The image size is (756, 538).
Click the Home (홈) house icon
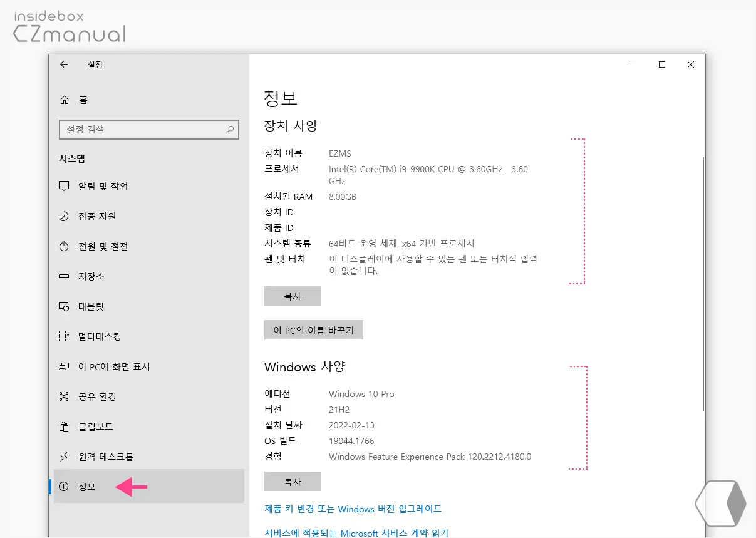click(x=64, y=100)
